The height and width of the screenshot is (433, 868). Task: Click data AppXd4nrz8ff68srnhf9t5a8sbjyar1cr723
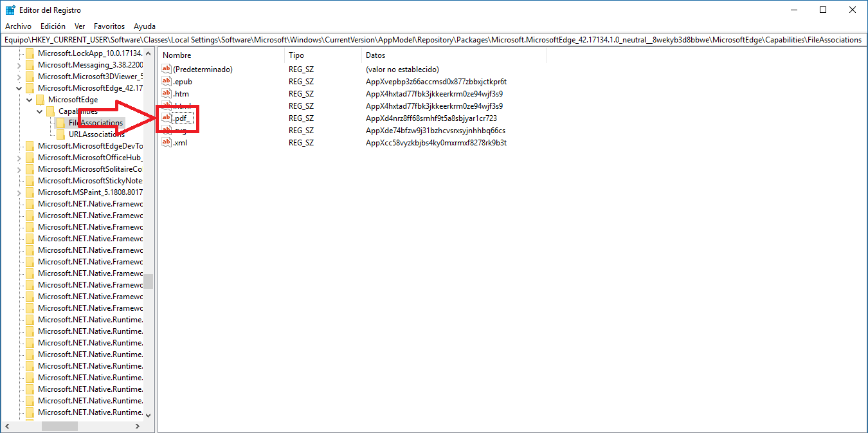click(431, 118)
